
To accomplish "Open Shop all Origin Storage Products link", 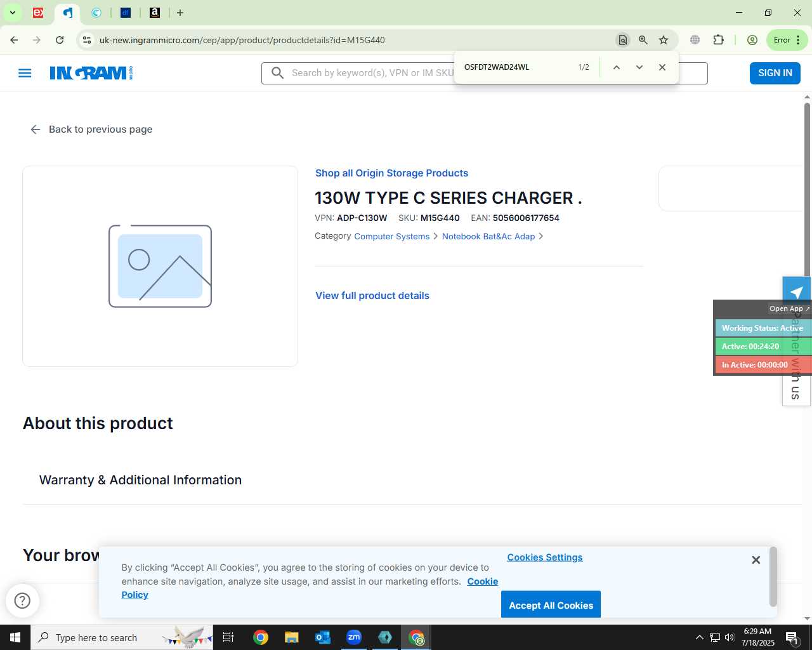I will tap(391, 173).
